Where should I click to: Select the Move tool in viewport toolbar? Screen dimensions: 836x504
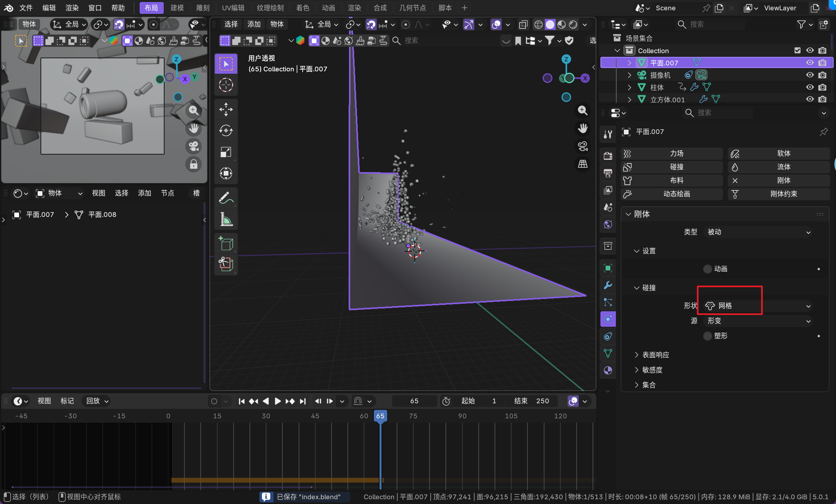pos(226,109)
